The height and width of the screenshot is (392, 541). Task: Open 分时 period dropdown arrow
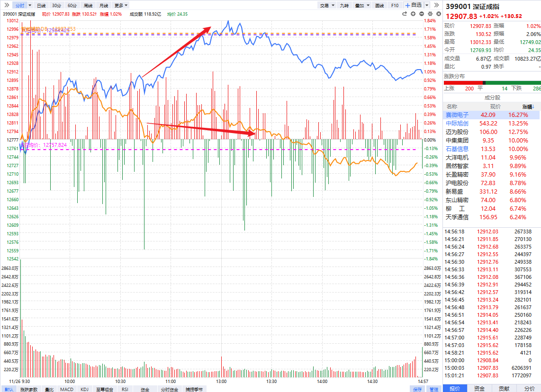coord(30,5)
